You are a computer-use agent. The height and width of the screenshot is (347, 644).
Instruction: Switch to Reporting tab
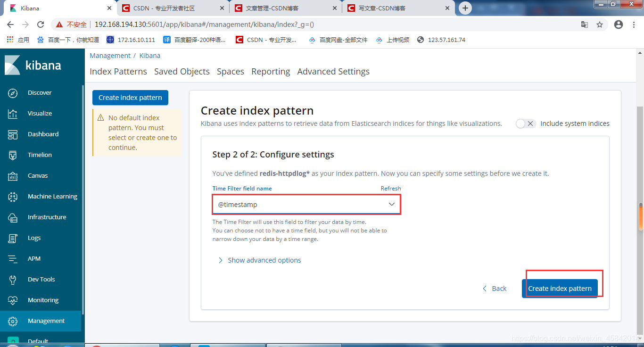[271, 72]
